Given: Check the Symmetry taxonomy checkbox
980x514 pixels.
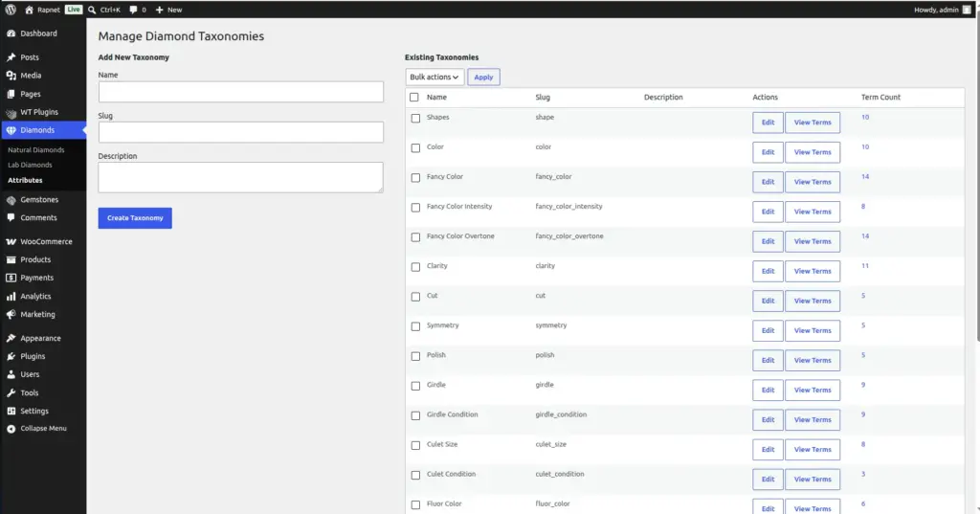Looking at the screenshot, I should click(x=415, y=326).
